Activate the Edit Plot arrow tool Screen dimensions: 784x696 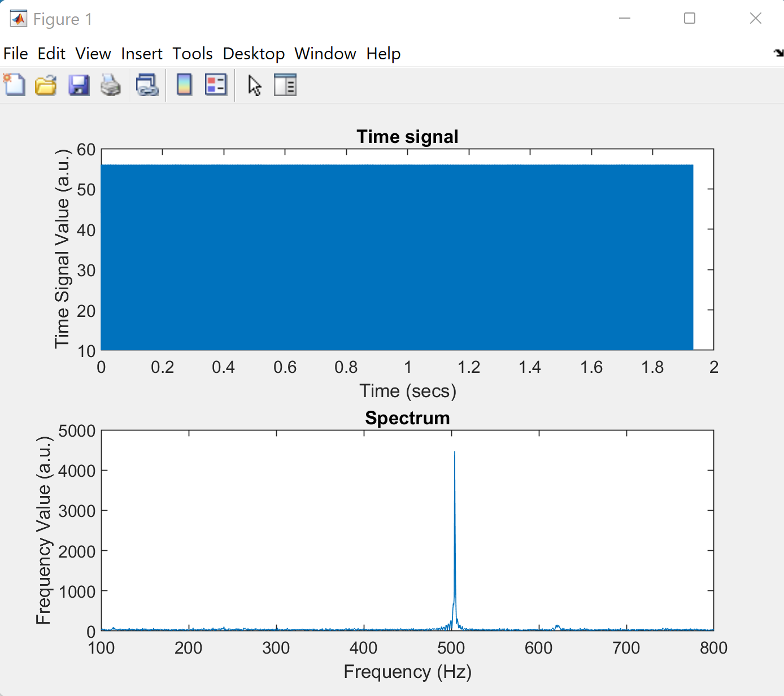(x=254, y=85)
